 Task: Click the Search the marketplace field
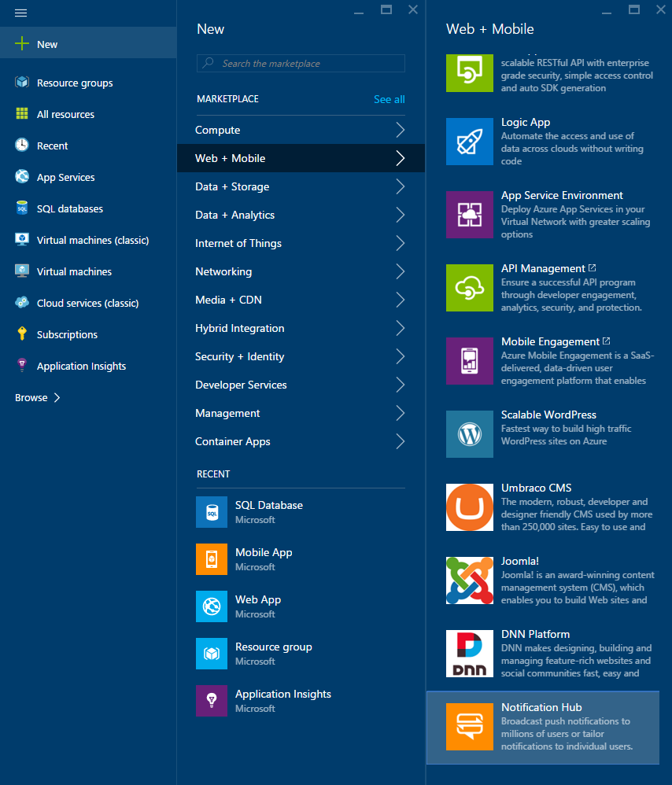301,63
